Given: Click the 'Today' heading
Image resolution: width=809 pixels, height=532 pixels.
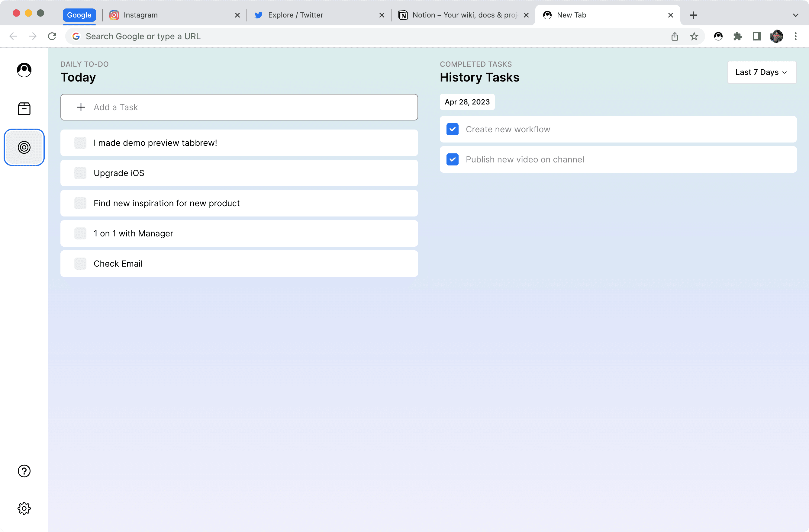Looking at the screenshot, I should [x=78, y=78].
